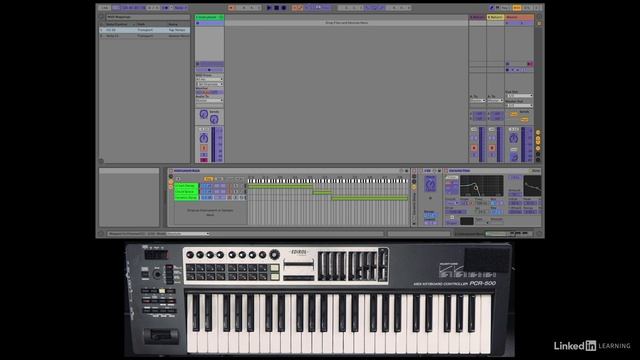Select the top green chain in rack
The image size is (640, 360).
(x=186, y=186)
